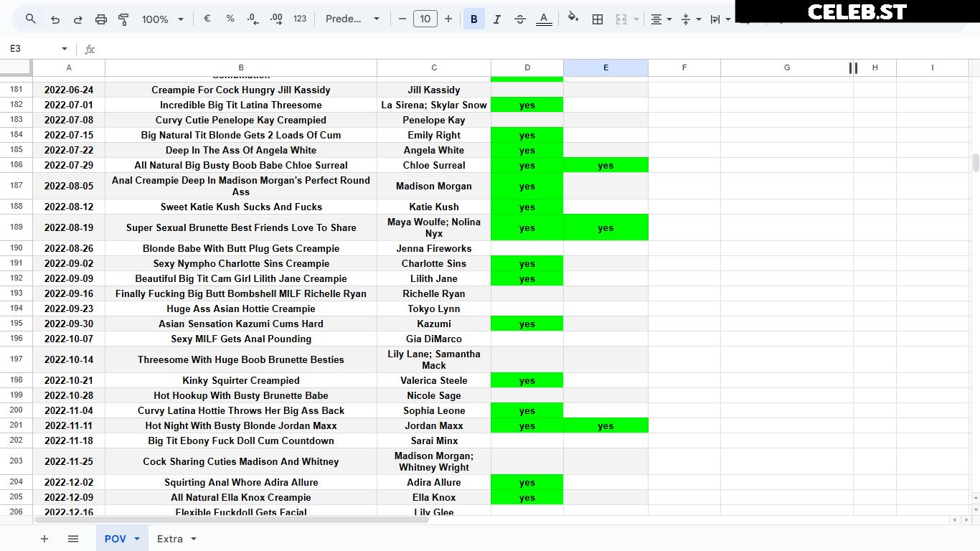Switch to the POV sheet tab
980x551 pixels.
115,539
